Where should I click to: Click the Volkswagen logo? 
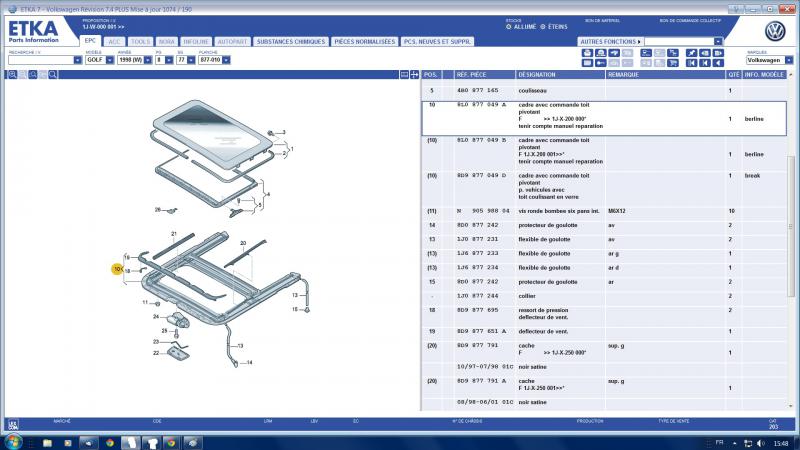tap(775, 32)
